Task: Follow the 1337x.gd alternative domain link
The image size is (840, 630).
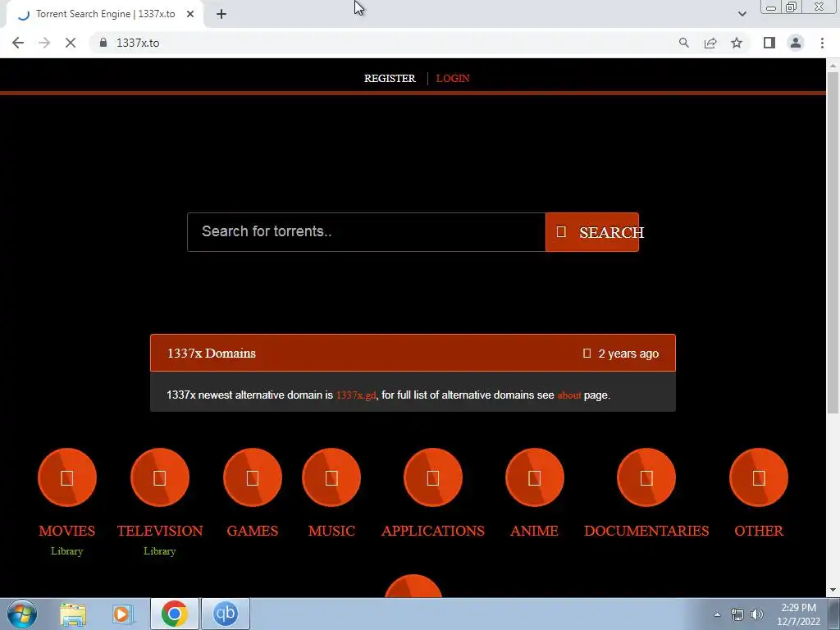Action: [356, 395]
